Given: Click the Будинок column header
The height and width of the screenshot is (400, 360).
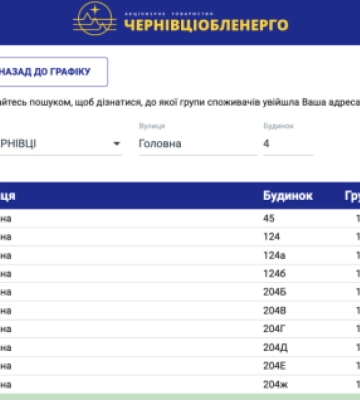Looking at the screenshot, I should click(288, 196).
